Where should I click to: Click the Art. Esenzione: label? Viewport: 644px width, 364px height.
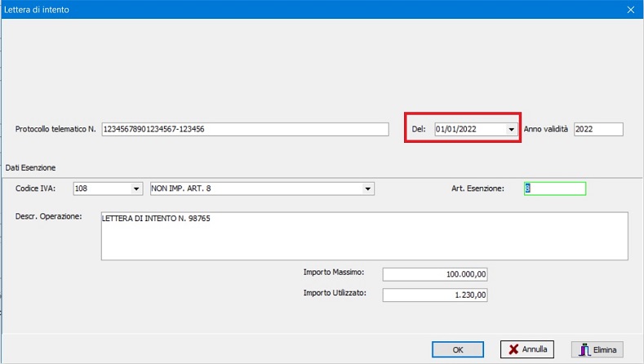(477, 189)
